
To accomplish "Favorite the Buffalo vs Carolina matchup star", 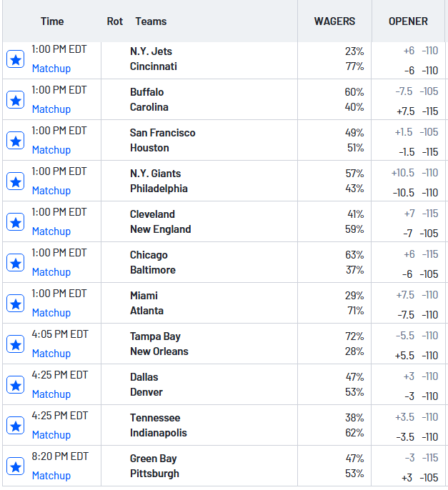I will (x=15, y=100).
